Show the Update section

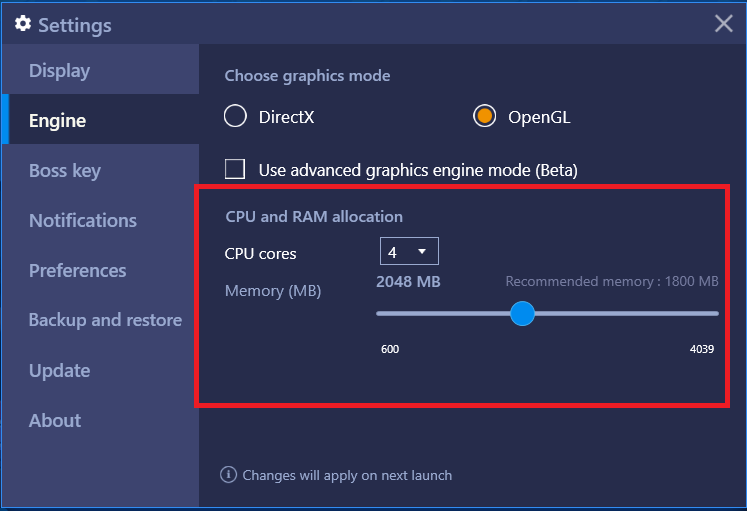click(x=101, y=370)
